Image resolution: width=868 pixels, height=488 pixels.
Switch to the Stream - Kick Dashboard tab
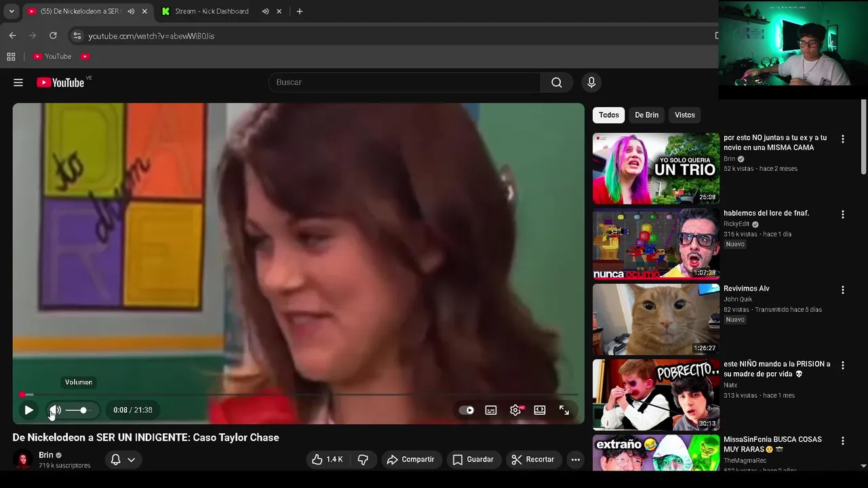(x=212, y=11)
